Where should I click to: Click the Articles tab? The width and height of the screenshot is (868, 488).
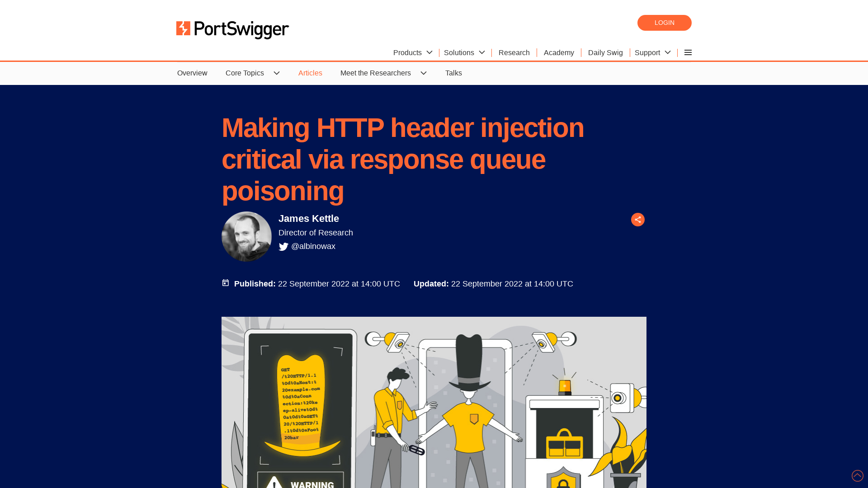click(x=310, y=73)
